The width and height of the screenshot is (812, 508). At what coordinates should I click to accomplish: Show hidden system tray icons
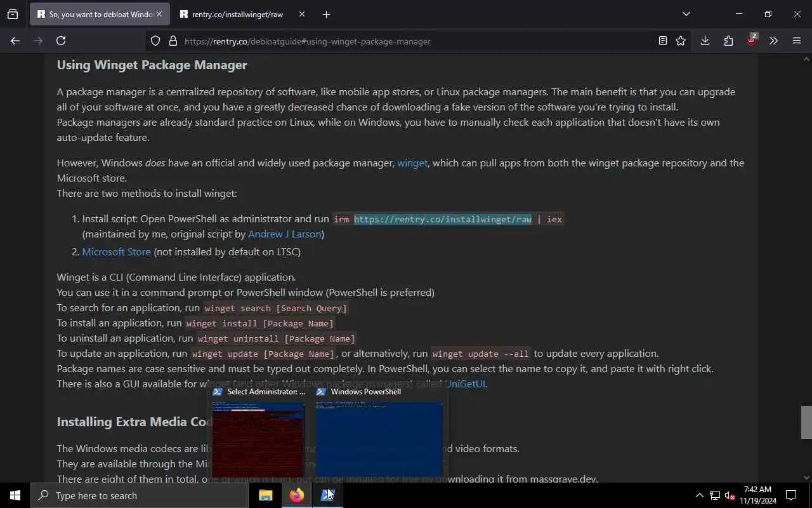pos(700,495)
